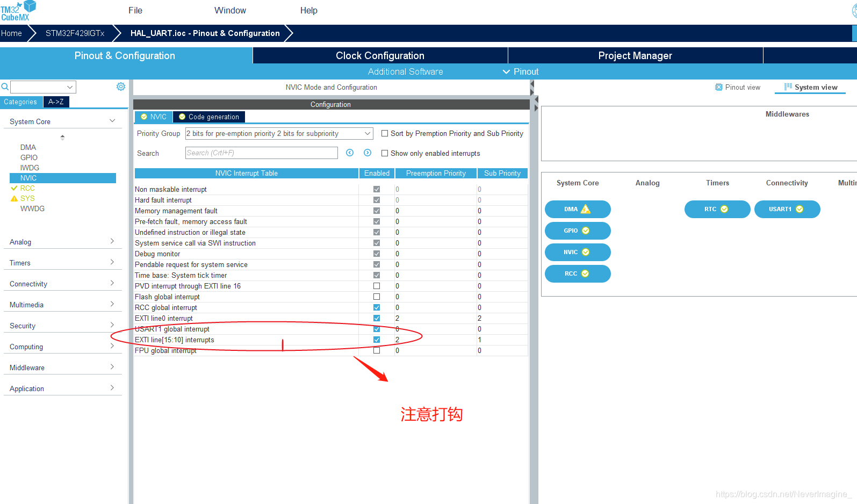This screenshot has height=504, width=857.
Task: Open the sidebar search combo box dropdown
Action: click(70, 87)
